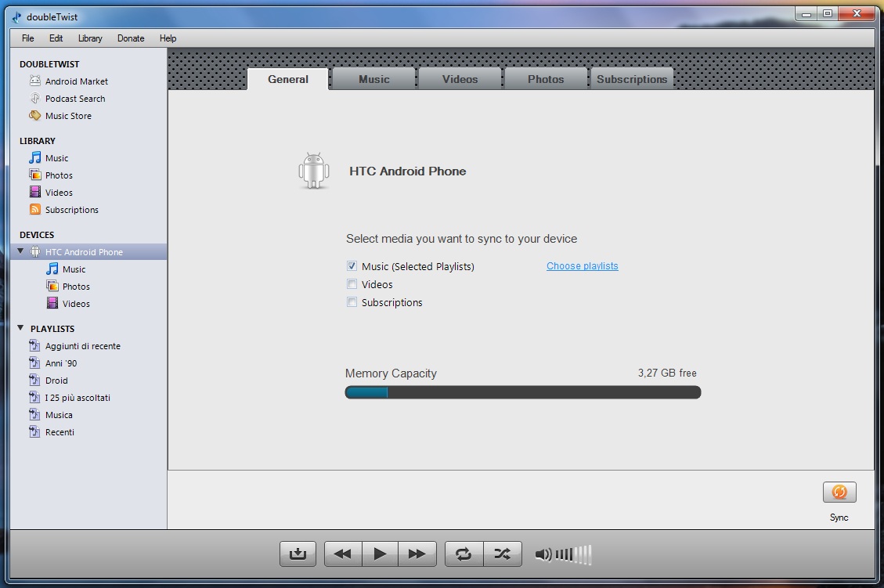
Task: Adjust the volume level bars
Action: click(573, 555)
